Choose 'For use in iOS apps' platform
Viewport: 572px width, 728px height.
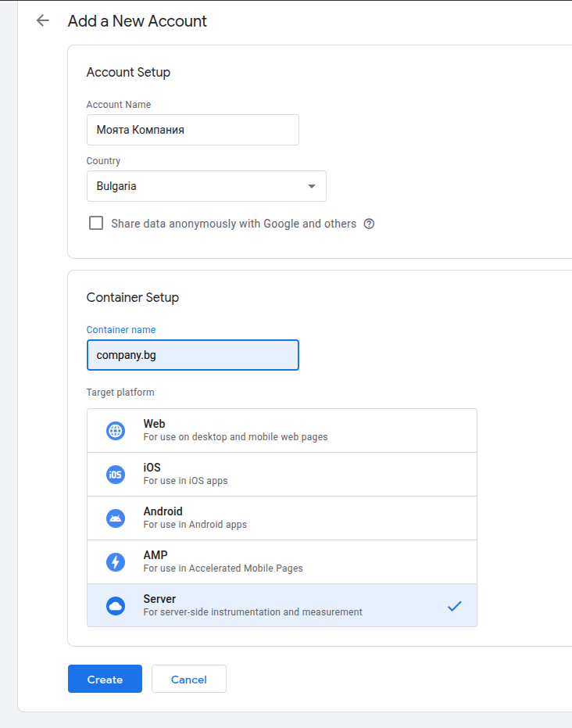point(185,481)
